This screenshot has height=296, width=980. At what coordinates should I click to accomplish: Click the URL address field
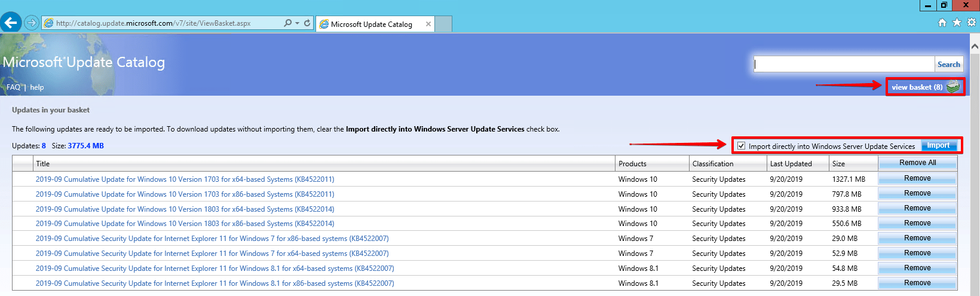[x=161, y=23]
